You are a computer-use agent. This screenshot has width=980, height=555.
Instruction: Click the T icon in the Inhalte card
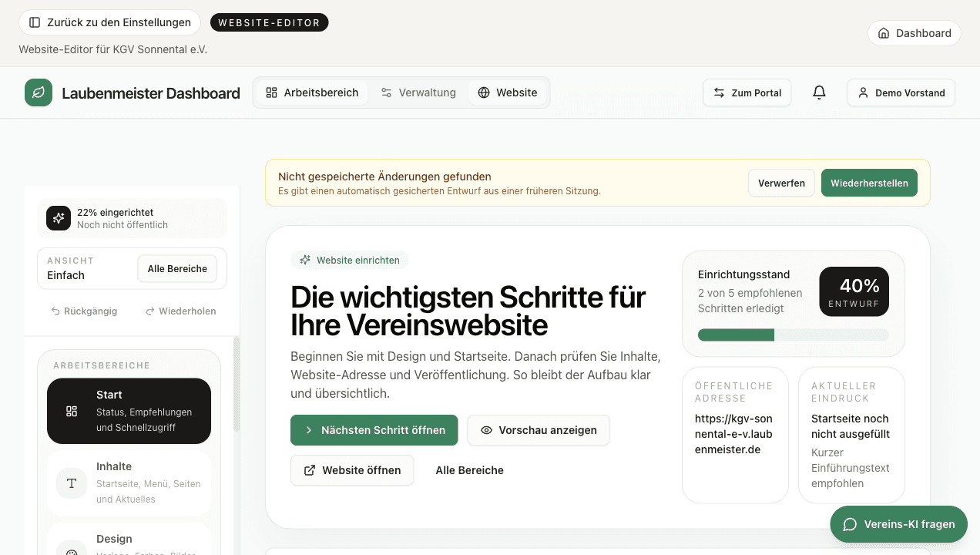(72, 483)
